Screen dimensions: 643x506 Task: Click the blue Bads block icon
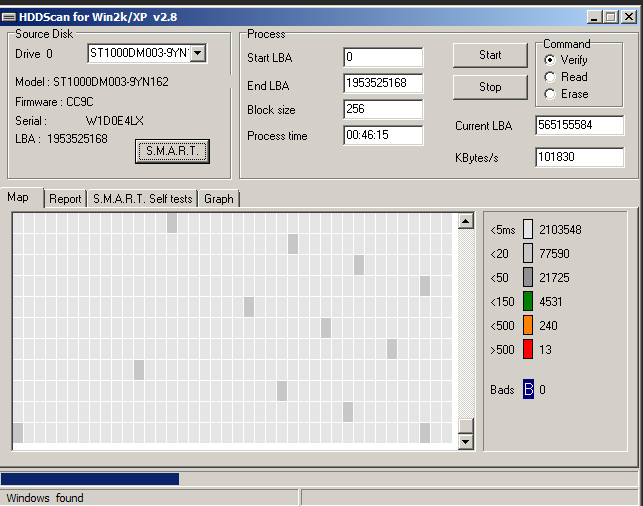click(528, 389)
